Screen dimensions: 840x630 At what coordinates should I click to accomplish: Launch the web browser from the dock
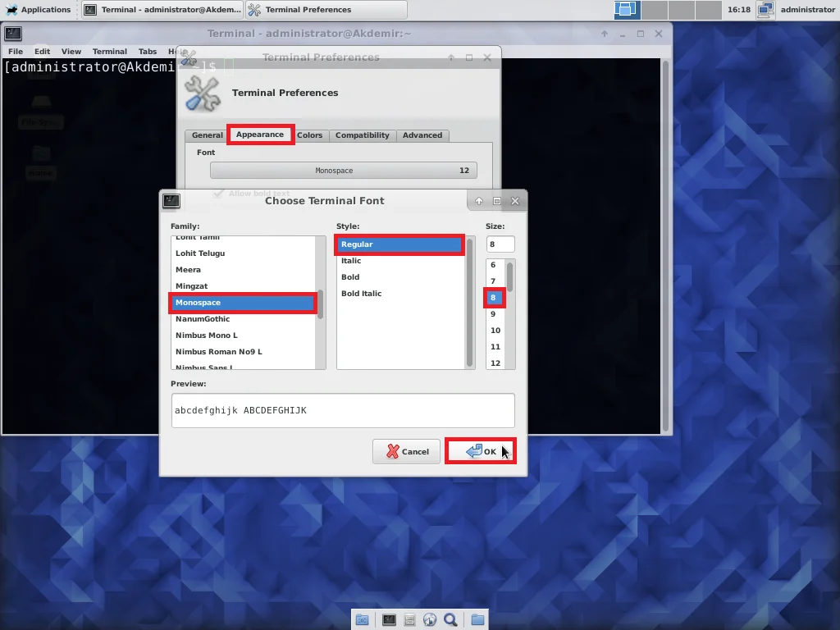[430, 620]
